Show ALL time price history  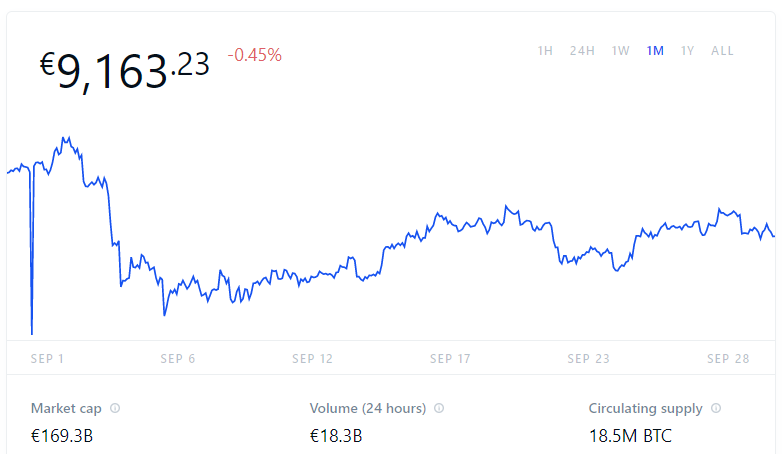722,51
